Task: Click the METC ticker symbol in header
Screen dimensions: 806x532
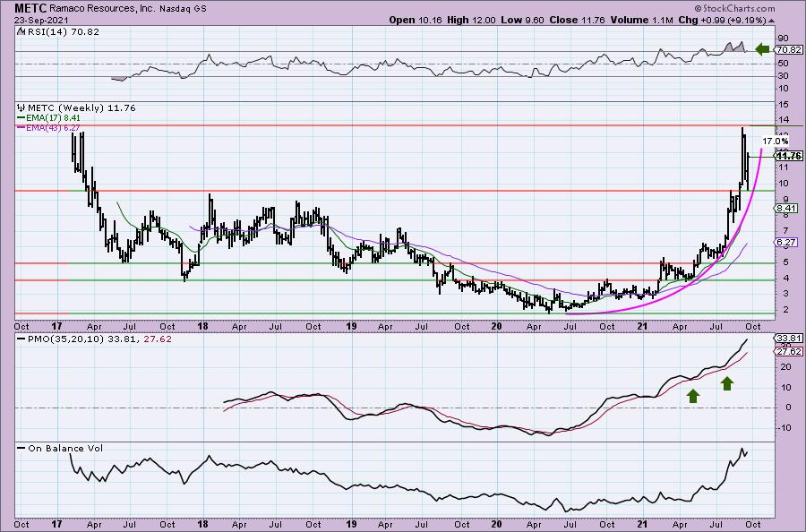Action: [x=30, y=8]
